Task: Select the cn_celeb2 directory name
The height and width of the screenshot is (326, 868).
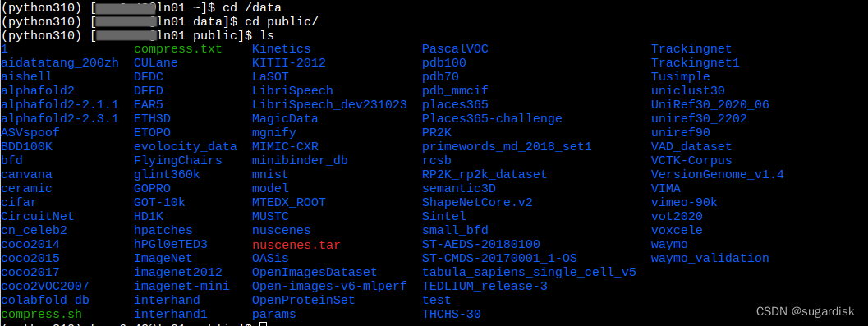Action: pyautogui.click(x=34, y=230)
